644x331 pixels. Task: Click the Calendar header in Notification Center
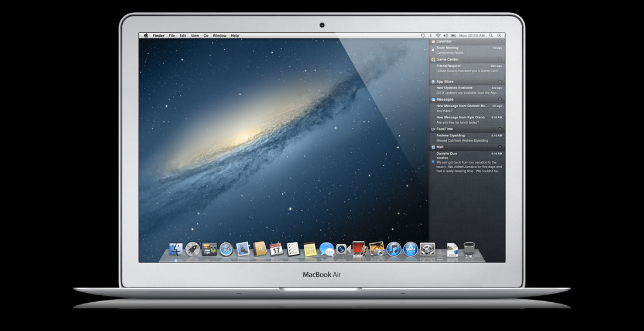point(467,42)
